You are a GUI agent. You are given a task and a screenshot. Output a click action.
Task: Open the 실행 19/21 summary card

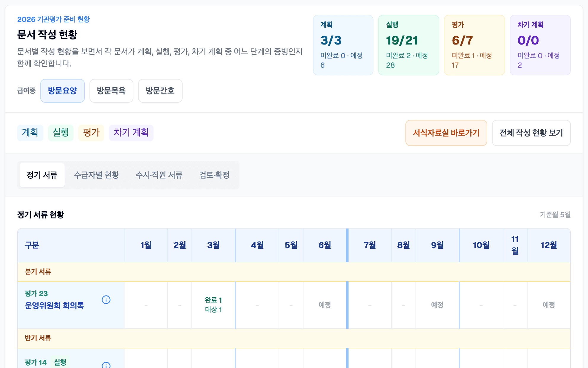click(x=409, y=45)
